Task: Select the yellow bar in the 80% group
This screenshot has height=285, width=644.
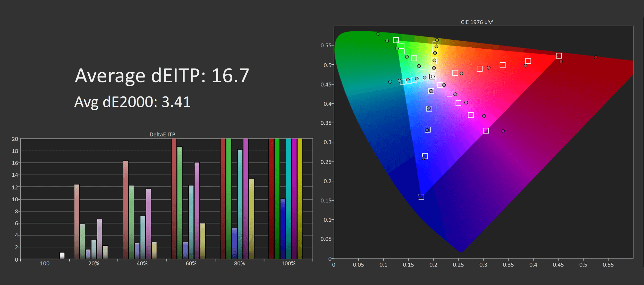Action: click(x=252, y=218)
